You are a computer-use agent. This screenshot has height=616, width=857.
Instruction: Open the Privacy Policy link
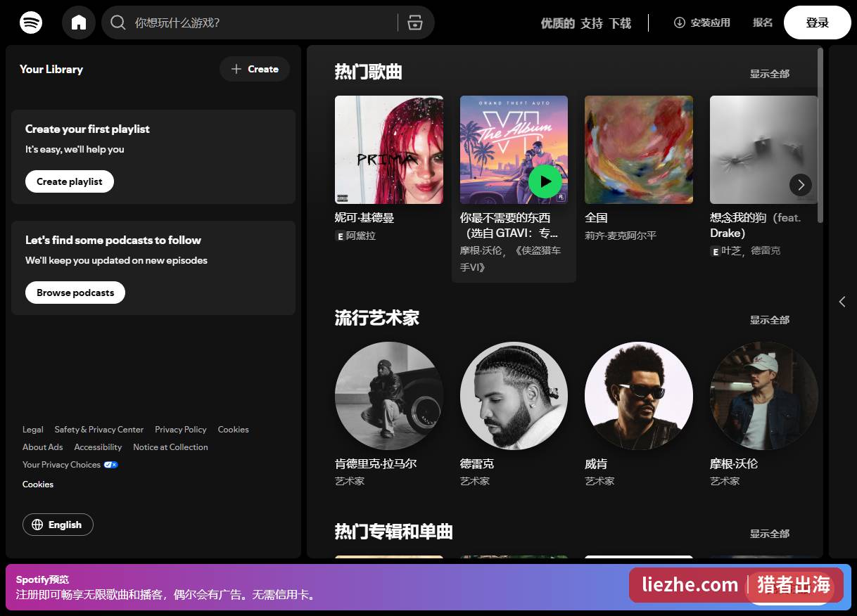pos(181,430)
